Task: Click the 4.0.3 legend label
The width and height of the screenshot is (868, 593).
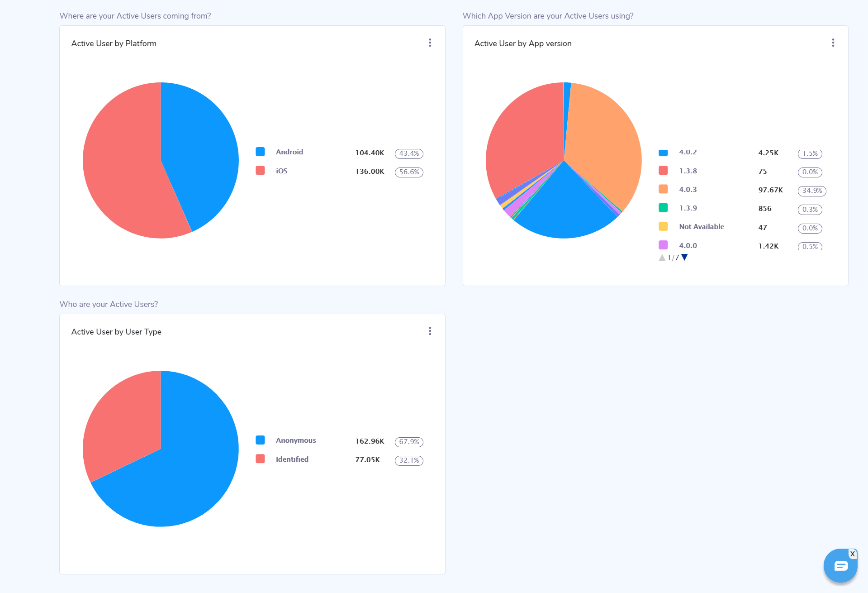Action: coord(688,189)
